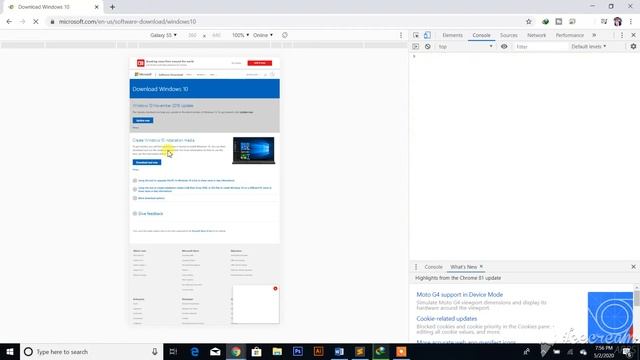Viewport: 640px width, 360px height.
Task: Click the Type here to search box
Action: pos(90,351)
